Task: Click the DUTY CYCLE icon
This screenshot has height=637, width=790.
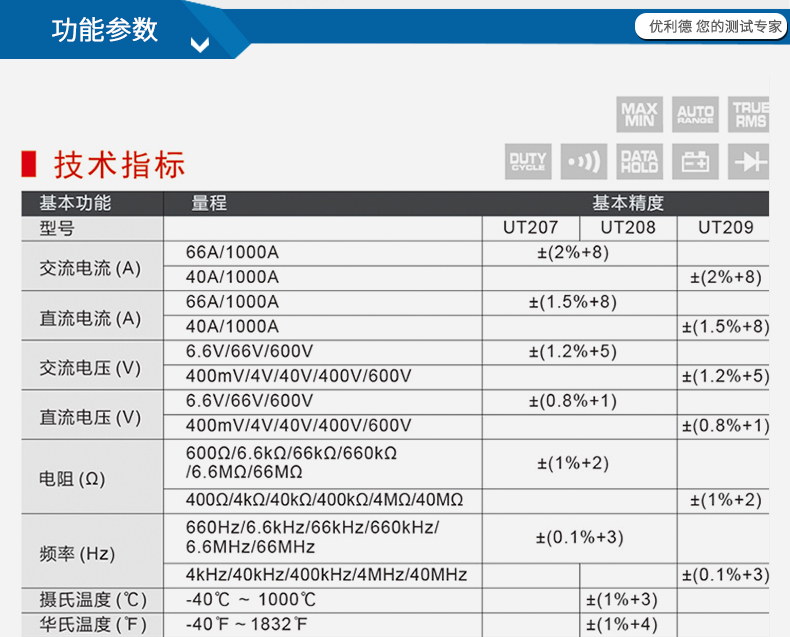Action: click(x=528, y=161)
